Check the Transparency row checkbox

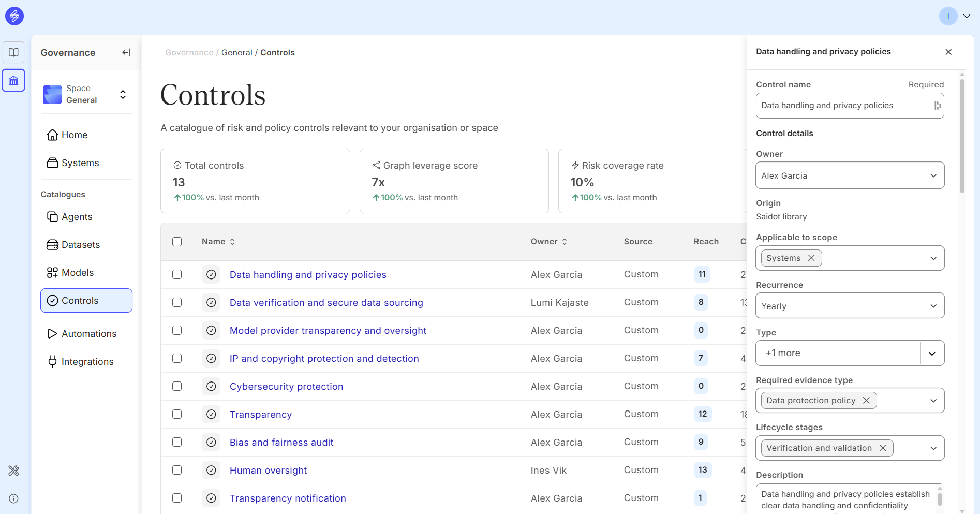coord(177,414)
